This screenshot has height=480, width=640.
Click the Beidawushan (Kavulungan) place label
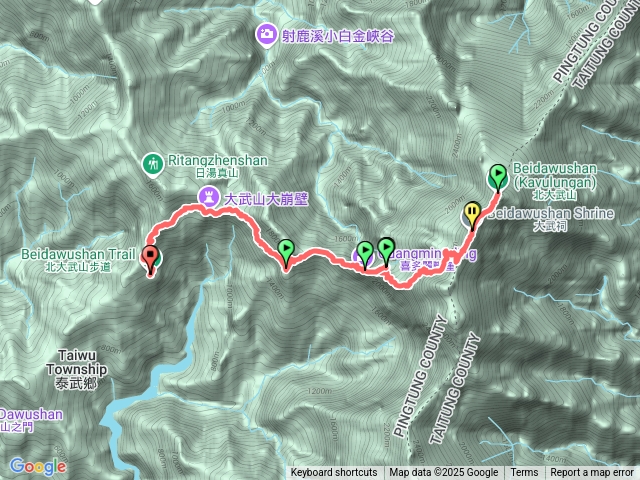[x=554, y=181]
